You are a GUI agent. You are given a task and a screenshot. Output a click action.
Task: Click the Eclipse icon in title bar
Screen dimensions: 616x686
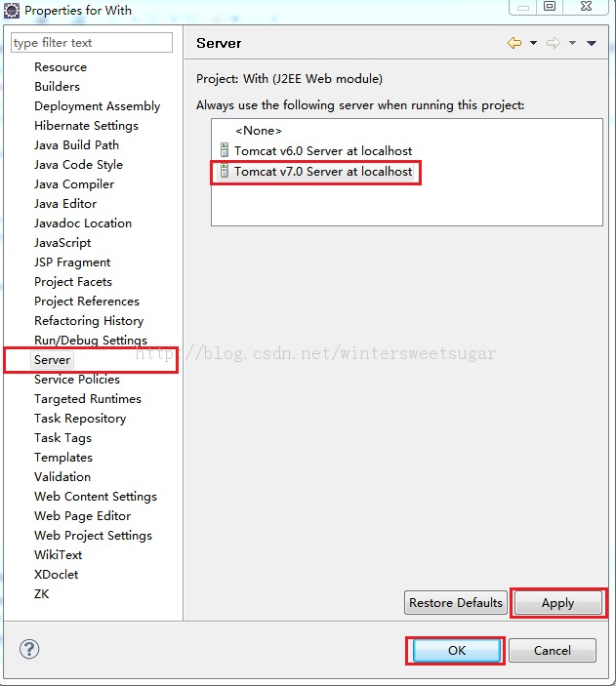pyautogui.click(x=12, y=10)
